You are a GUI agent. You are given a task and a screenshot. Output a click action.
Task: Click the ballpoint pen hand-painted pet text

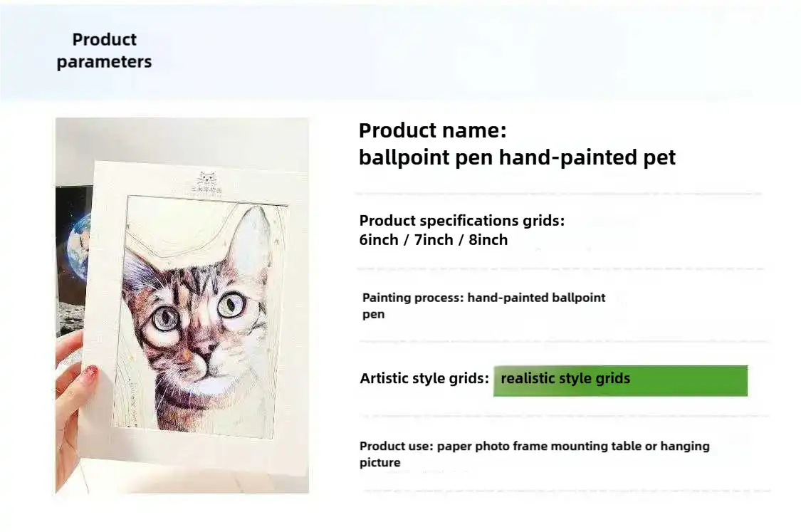517,157
